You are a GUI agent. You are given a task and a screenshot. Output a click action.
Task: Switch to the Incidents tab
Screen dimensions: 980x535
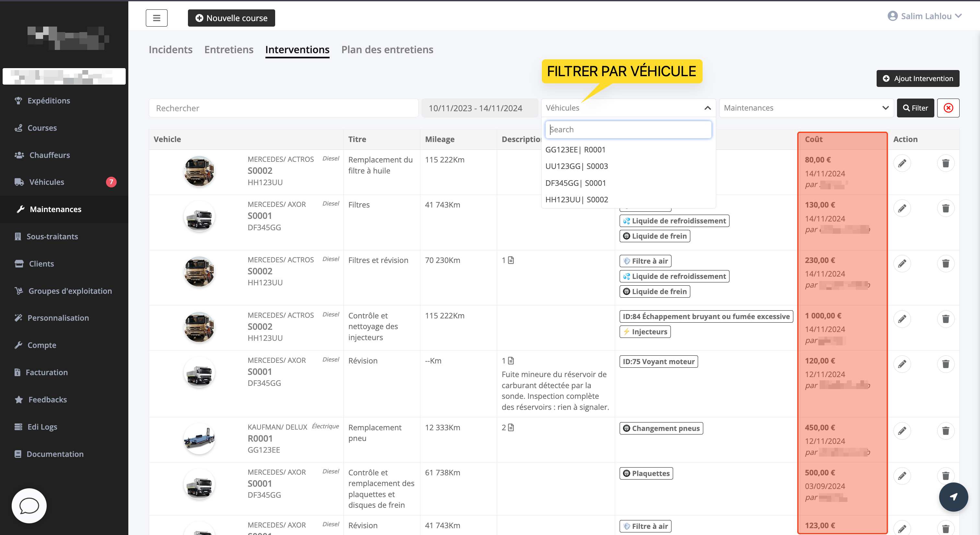click(170, 50)
